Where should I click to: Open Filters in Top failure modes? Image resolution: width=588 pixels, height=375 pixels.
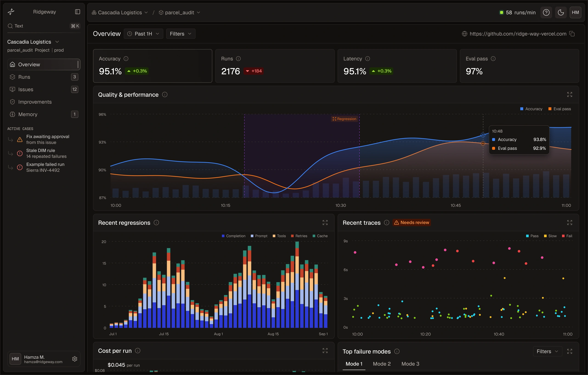[x=547, y=351]
